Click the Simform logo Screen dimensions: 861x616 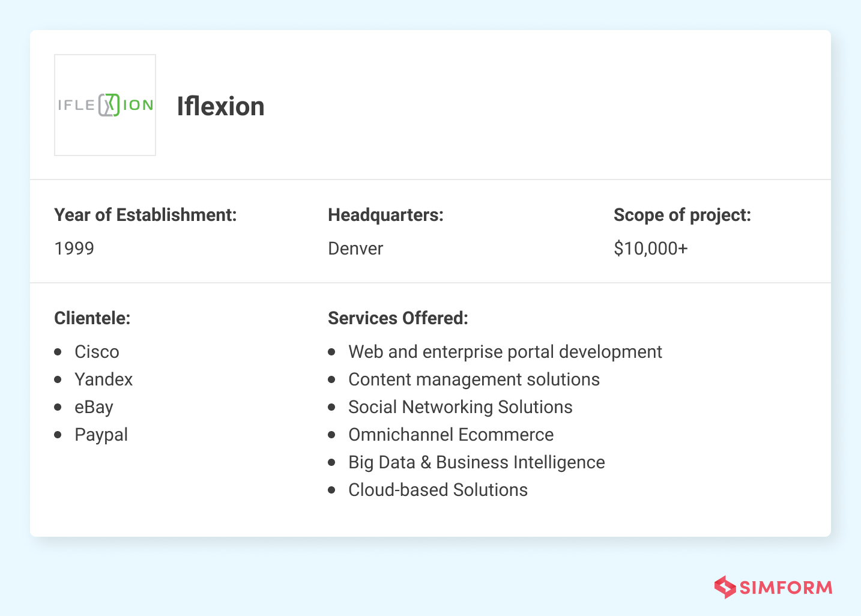pos(773,587)
